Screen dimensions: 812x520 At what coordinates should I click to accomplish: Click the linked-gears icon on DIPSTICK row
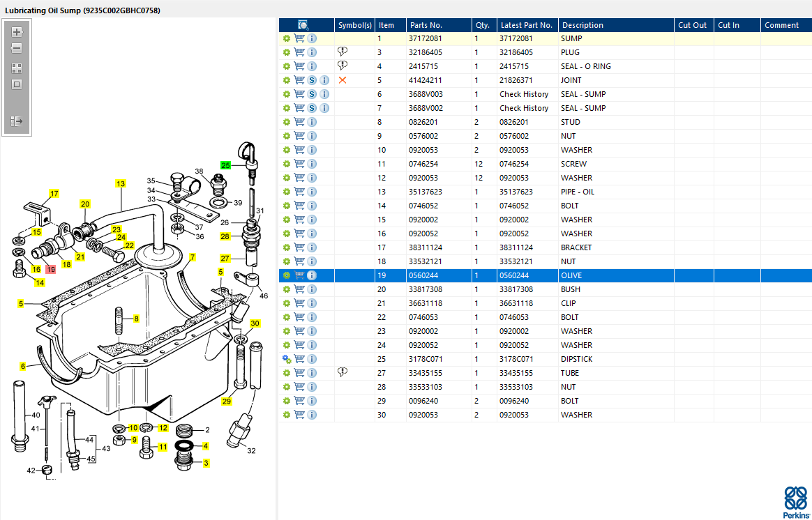tap(286, 359)
